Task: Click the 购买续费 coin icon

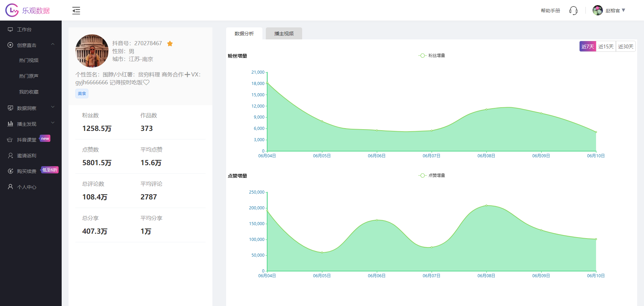Action: click(10, 171)
